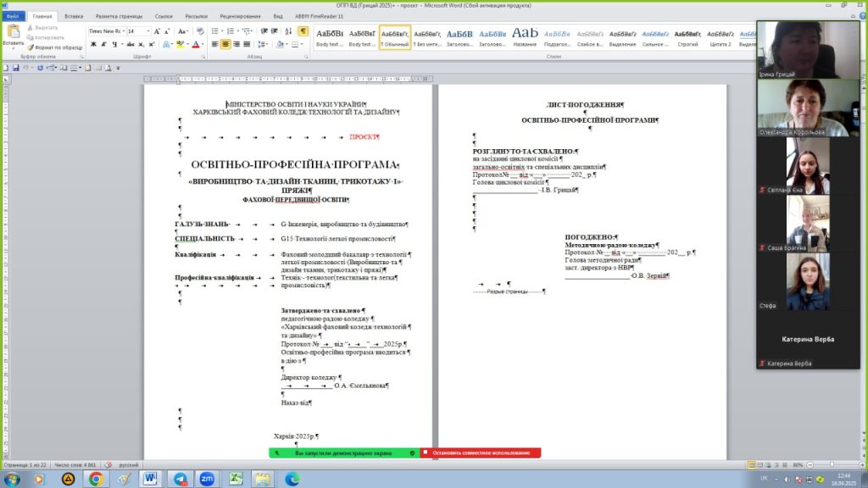Click the bulleted list icon
Image resolution: width=868 pixels, height=488 pixels.
[216, 30]
